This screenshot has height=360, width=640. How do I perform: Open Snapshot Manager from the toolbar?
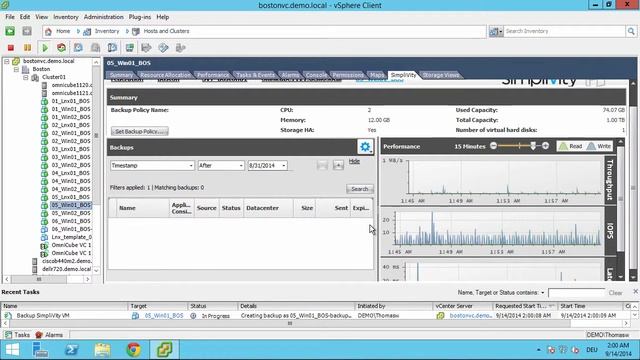pos(112,48)
